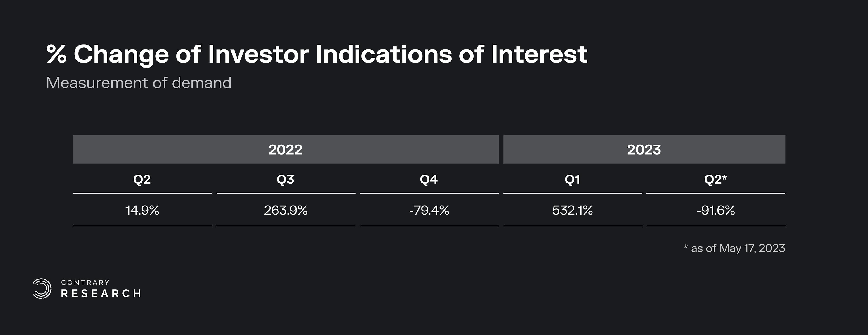Click the word 'RESEARCH' in the logo
The width and height of the screenshot is (868, 335).
pyautogui.click(x=101, y=294)
